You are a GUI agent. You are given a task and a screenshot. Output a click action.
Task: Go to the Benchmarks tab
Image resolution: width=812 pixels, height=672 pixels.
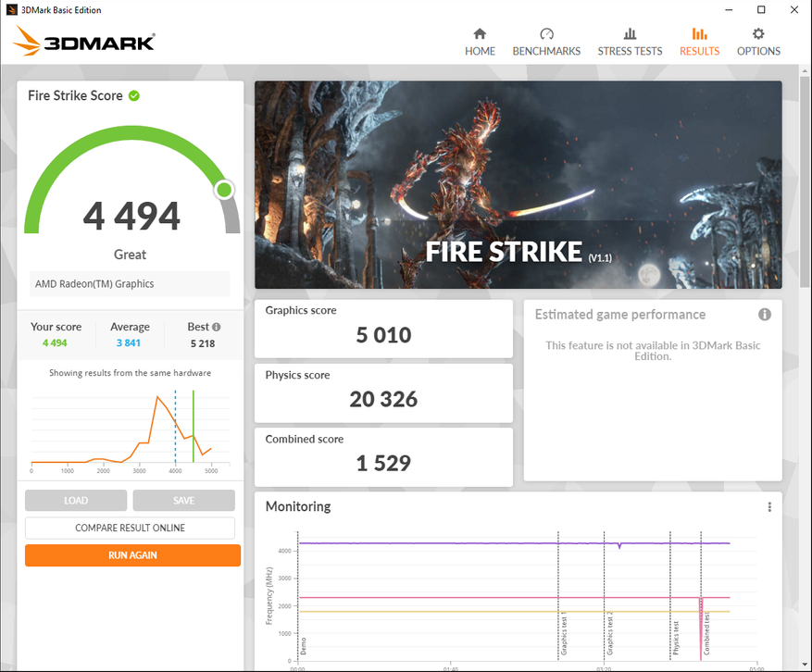546,42
